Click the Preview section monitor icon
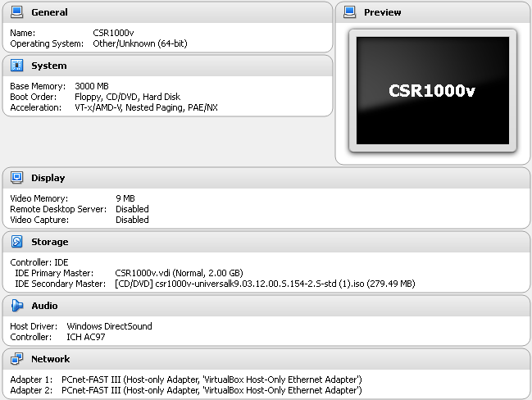The height and width of the screenshot is (400, 532). [x=349, y=11]
